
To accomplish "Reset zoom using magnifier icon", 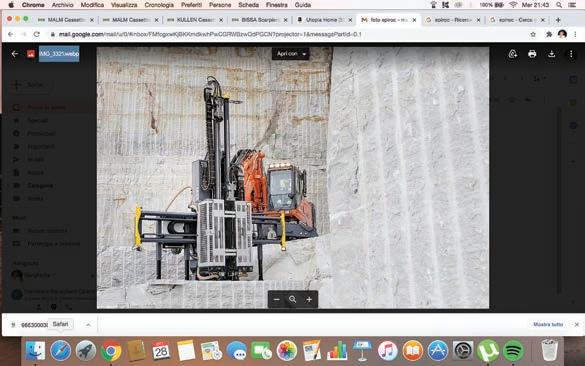I will [293, 300].
